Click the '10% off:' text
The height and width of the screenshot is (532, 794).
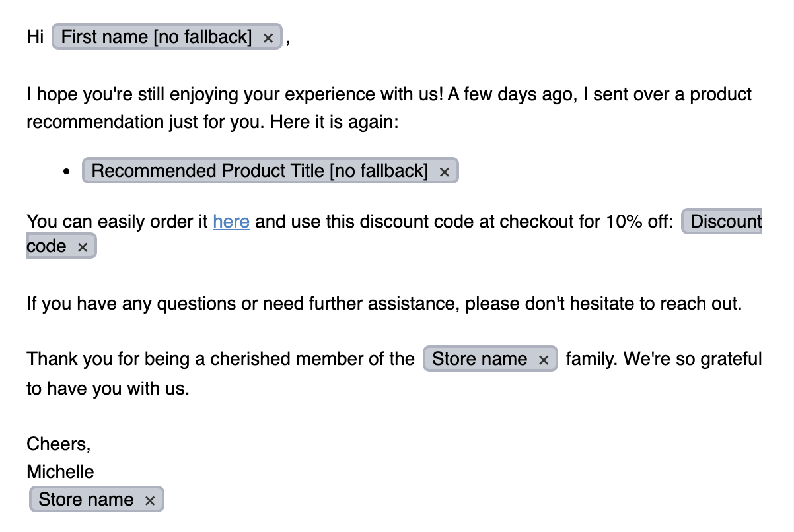(639, 222)
